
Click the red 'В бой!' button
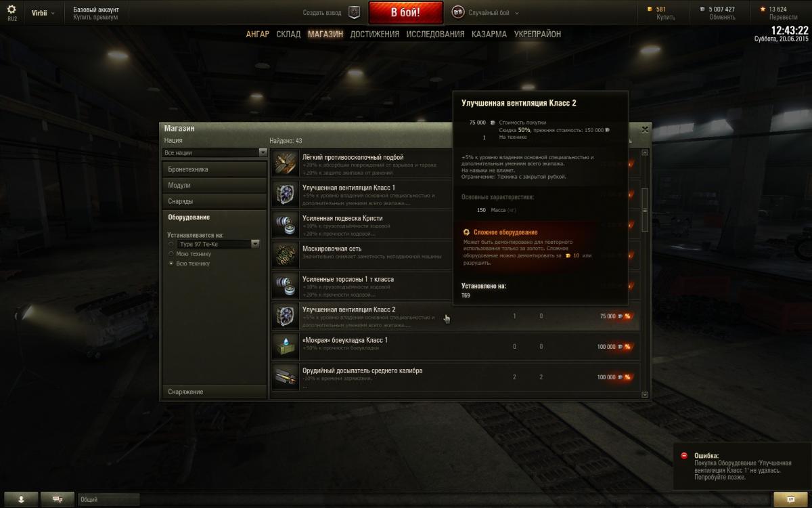point(406,12)
